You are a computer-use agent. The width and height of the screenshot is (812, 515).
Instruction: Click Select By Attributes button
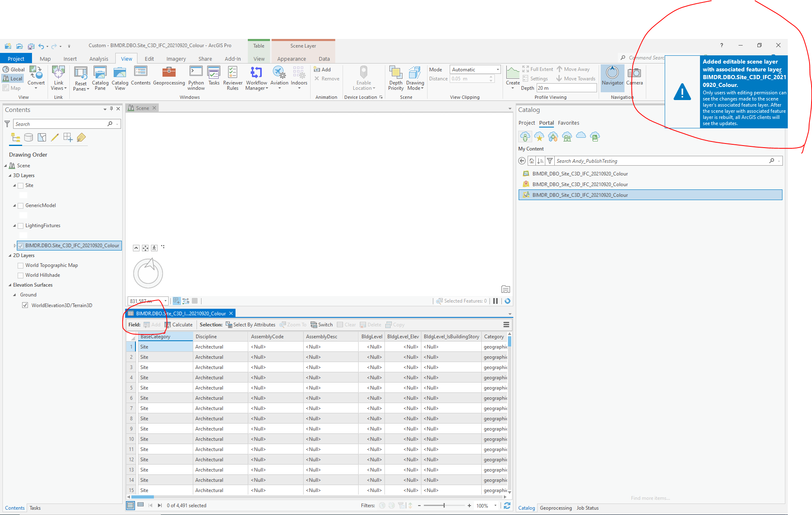point(250,325)
